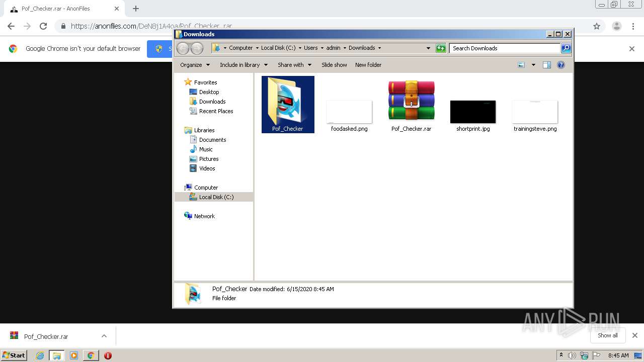Click inside the Search Downloads field
Viewport: 644px width, 362px height.
(505, 48)
